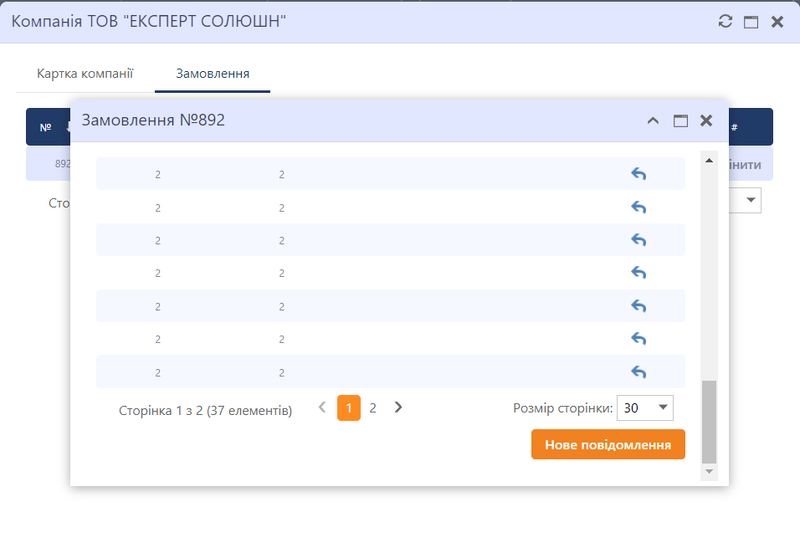Switch to the Картка компанії tab
Screen dimensions: 800x538
pyautogui.click(x=85, y=74)
